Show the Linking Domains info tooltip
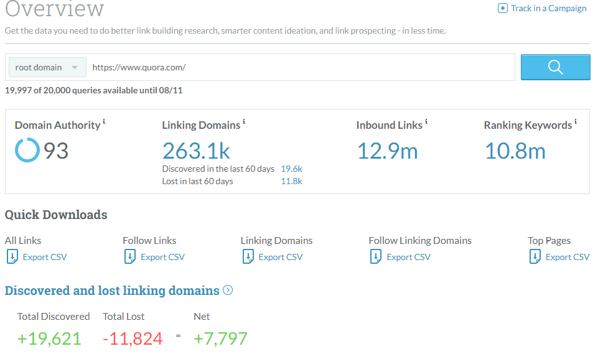Screen dimensions: 603x364 (244, 123)
